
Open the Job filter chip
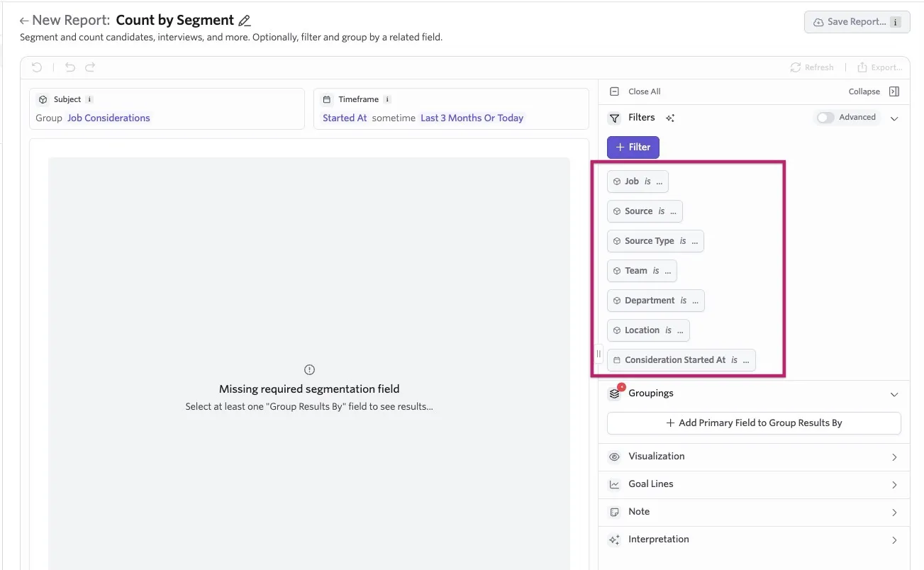(x=638, y=181)
